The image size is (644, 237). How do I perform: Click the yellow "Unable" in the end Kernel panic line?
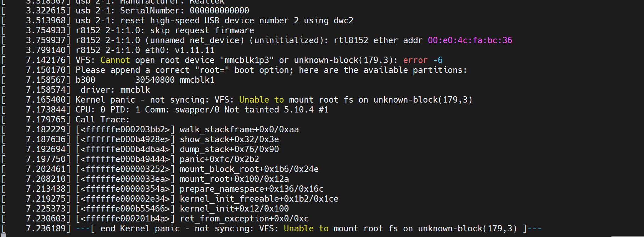tap(299, 229)
